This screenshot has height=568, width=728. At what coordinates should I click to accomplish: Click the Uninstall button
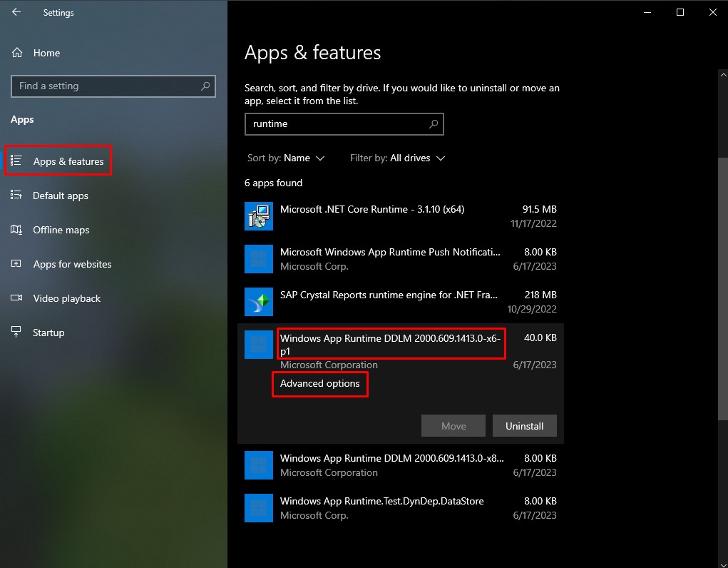(x=525, y=426)
